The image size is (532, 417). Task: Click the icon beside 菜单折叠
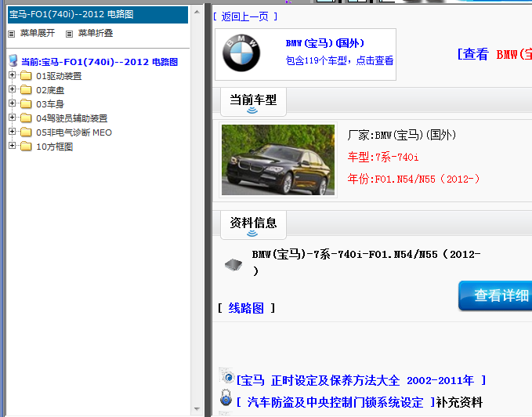point(69,34)
